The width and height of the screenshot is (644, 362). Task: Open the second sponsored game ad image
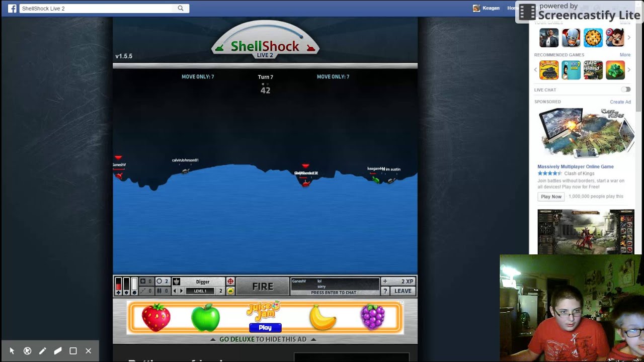[586, 232]
